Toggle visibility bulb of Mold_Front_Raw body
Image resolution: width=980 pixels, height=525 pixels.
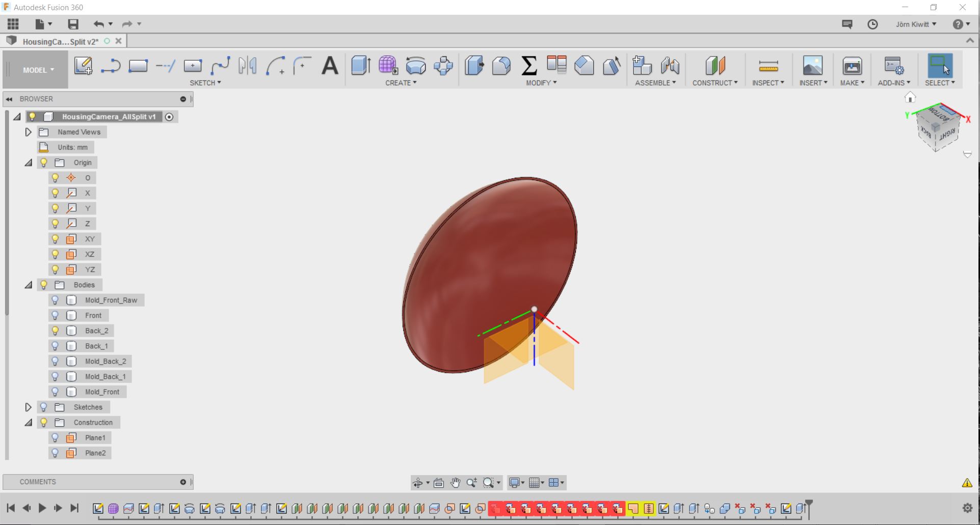[56, 300]
